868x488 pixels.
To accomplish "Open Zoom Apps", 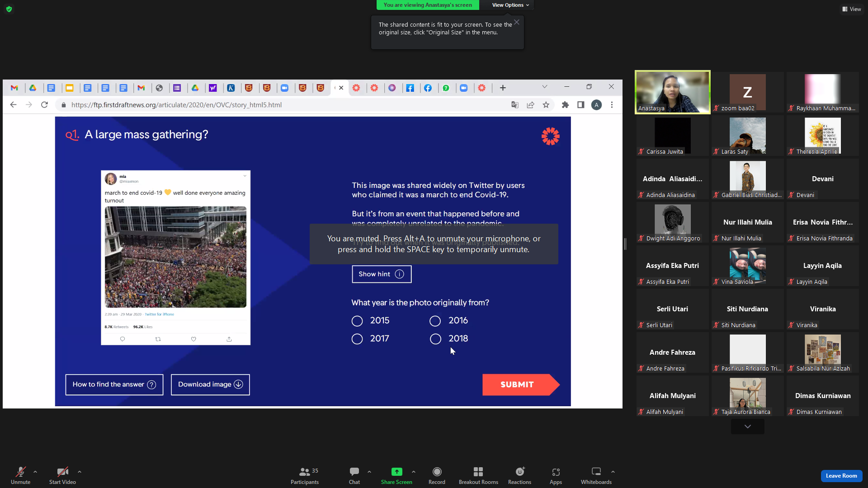I will (x=556, y=475).
